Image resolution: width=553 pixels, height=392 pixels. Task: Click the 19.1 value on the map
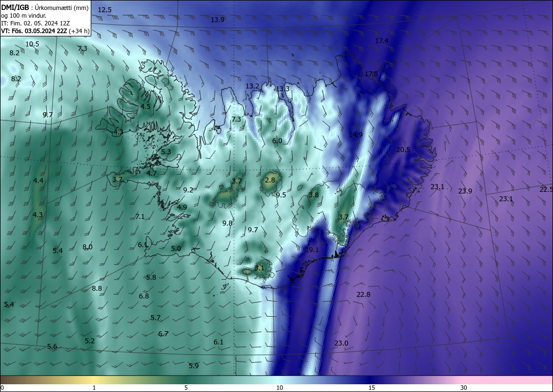(x=312, y=250)
